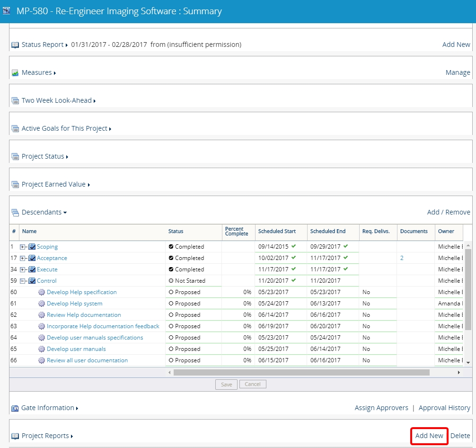The height and width of the screenshot is (448, 476).
Task: Click the Status Report book icon
Action: [15, 45]
